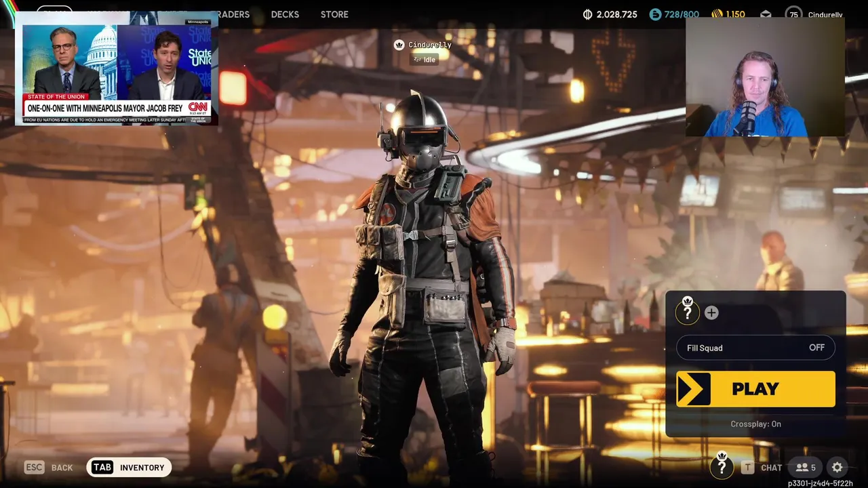Open the settings gear icon
Screen dimensions: 868x488
pos(837,467)
